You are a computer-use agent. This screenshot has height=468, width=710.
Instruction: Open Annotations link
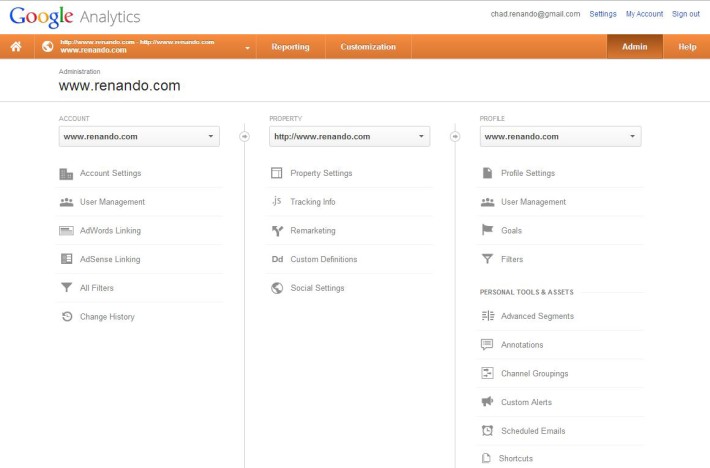tap(522, 345)
